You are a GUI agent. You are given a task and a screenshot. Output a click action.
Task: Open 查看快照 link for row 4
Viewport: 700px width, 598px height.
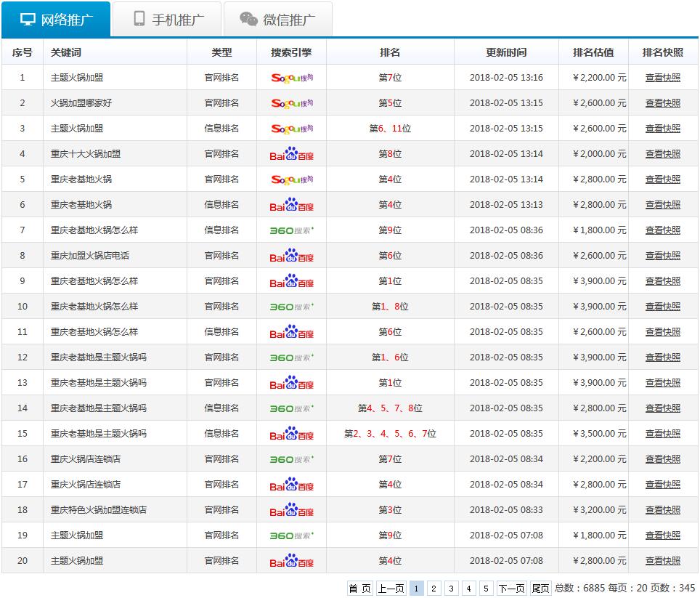[663, 154]
